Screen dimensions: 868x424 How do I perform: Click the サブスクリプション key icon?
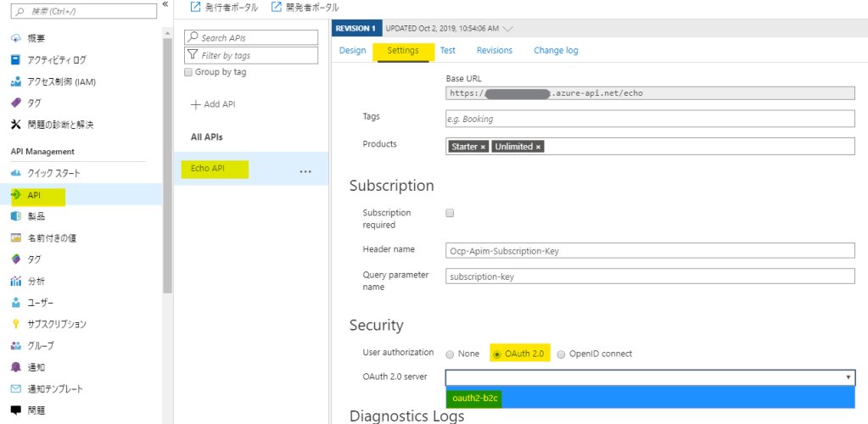pos(15,324)
